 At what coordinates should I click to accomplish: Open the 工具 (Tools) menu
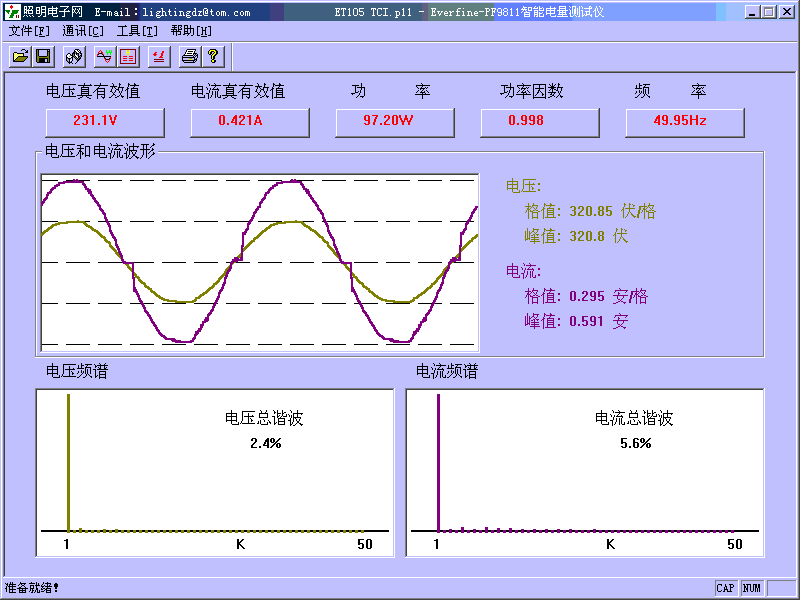(x=137, y=31)
